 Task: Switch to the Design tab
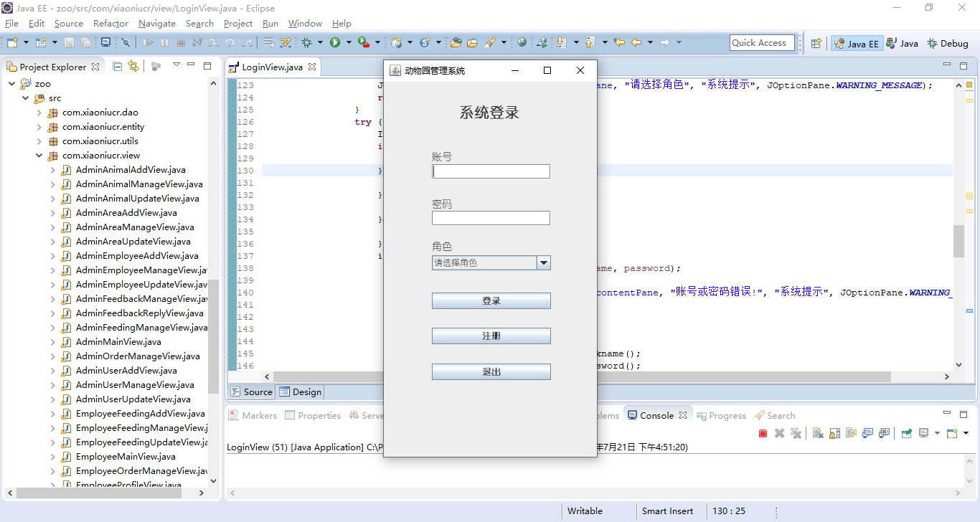click(x=301, y=392)
